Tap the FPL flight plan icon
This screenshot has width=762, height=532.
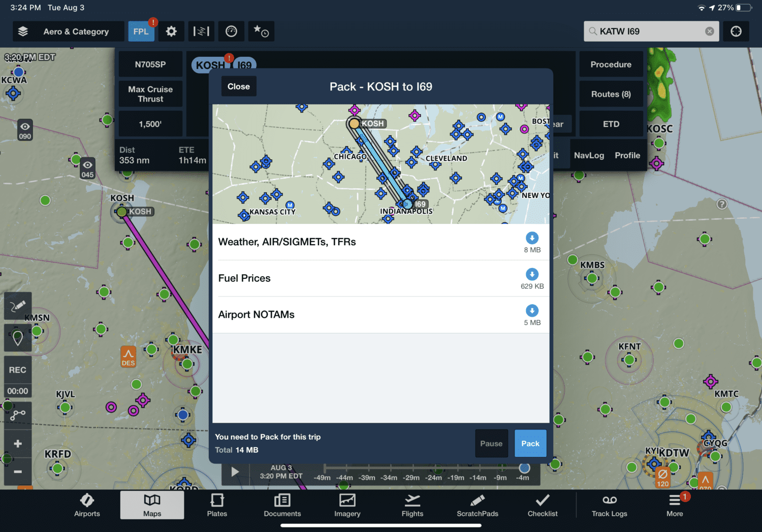point(141,31)
